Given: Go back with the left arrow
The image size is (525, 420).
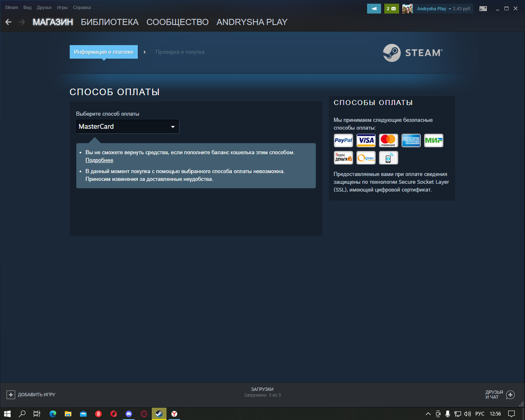Looking at the screenshot, I should [x=8, y=22].
